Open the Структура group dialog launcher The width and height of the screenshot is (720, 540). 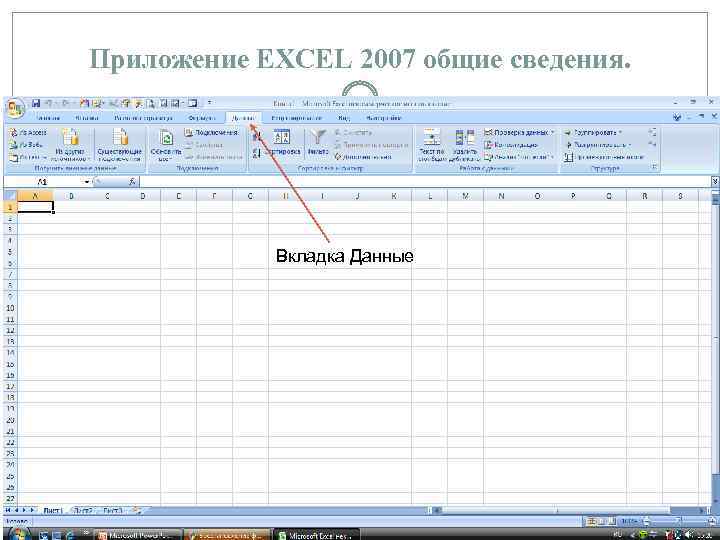[654, 168]
